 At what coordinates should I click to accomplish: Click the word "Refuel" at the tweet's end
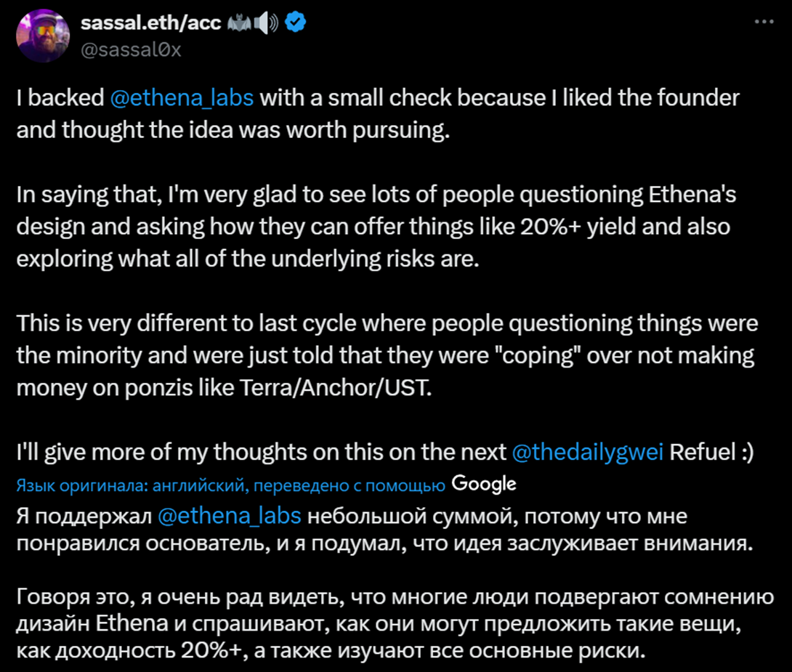(703, 452)
